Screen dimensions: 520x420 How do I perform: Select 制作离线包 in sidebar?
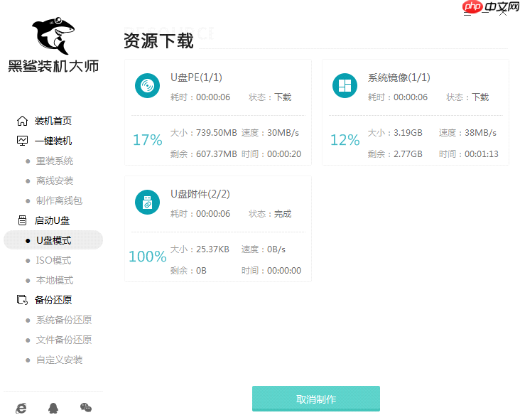tap(59, 200)
